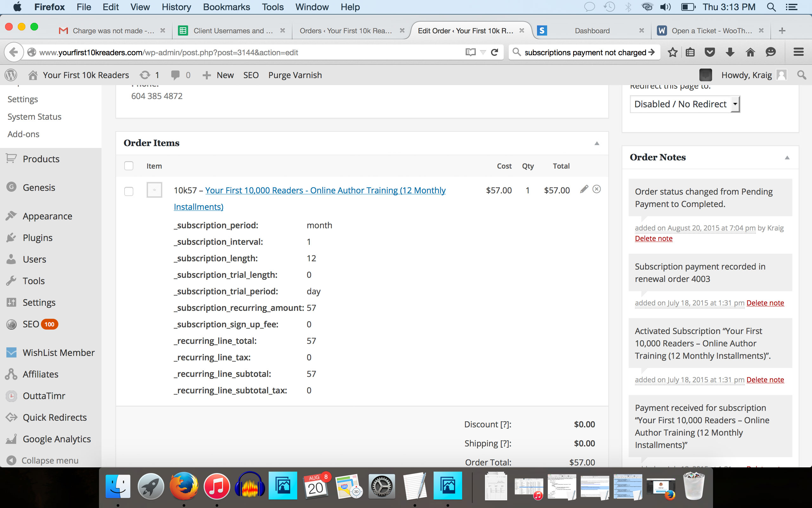
Task: Open System Status submenu link
Action: point(34,117)
